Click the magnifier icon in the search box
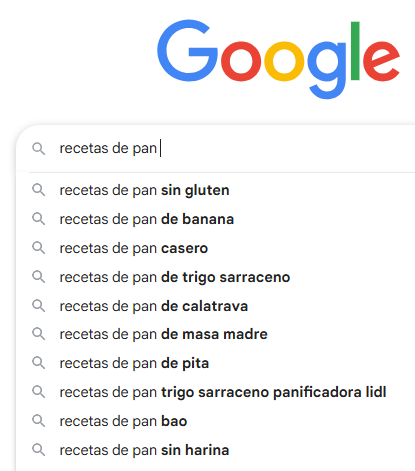Viewport: 415px width, 471px height. (x=38, y=149)
